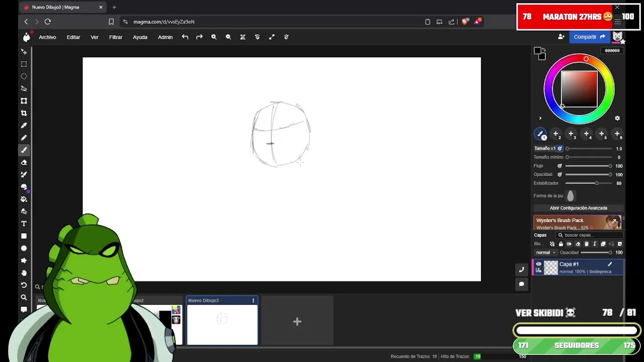Select the pencil tool

pos(24,138)
